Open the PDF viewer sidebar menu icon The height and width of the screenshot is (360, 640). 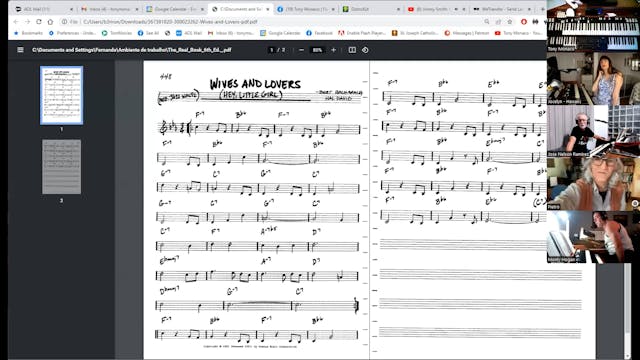(20, 50)
